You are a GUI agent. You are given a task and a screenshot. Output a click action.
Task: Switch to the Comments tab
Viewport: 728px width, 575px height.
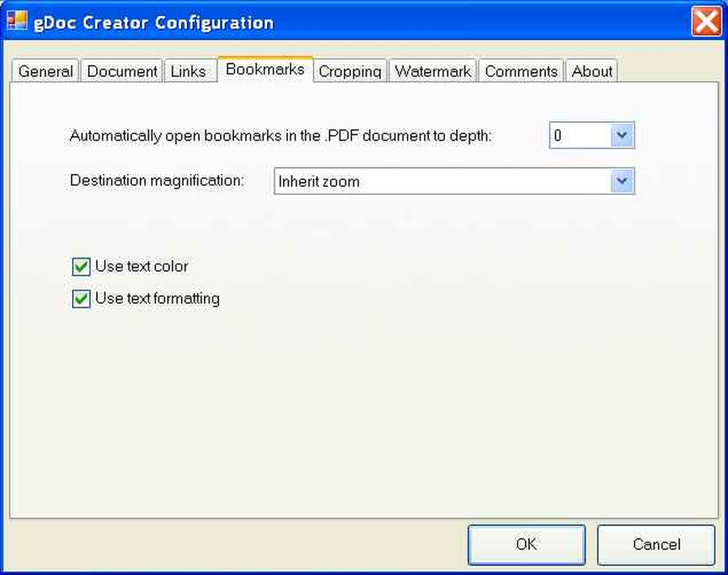pos(521,71)
